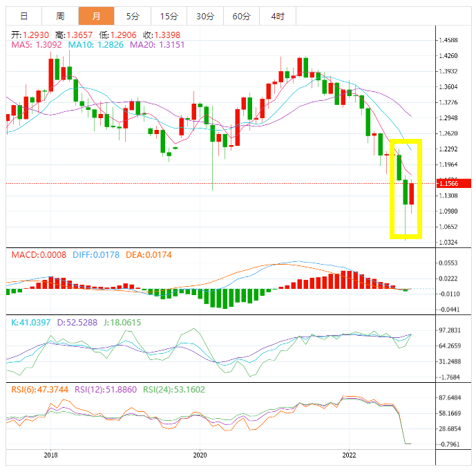Viewport: 476px width, 472px height.
Task: Open the 60分 timeframe tab
Action: point(241,16)
